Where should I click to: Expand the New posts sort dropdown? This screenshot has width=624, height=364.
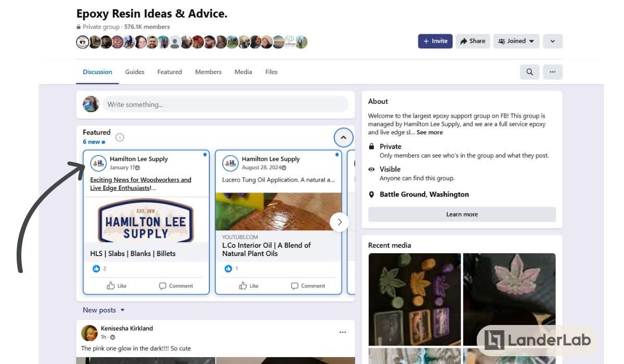coord(104,310)
